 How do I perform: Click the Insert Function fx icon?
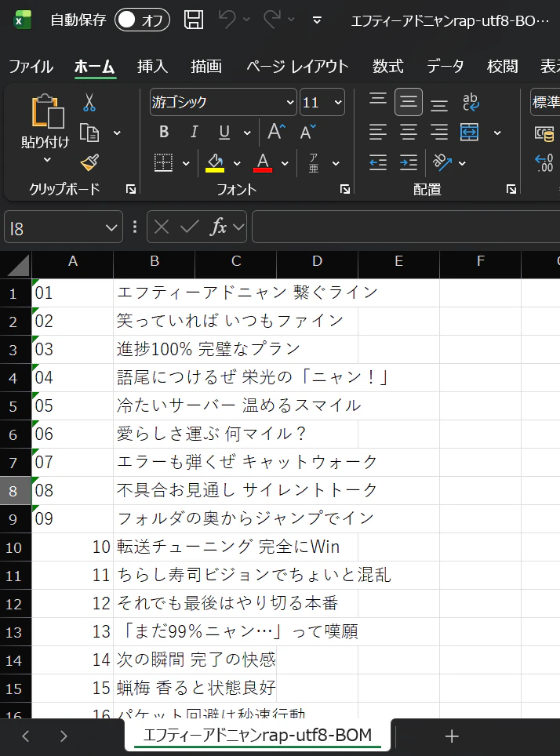click(218, 226)
